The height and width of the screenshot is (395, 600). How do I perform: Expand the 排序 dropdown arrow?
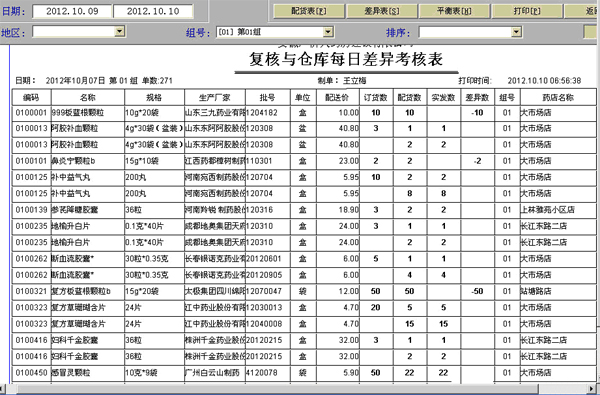pyautogui.click(x=516, y=32)
